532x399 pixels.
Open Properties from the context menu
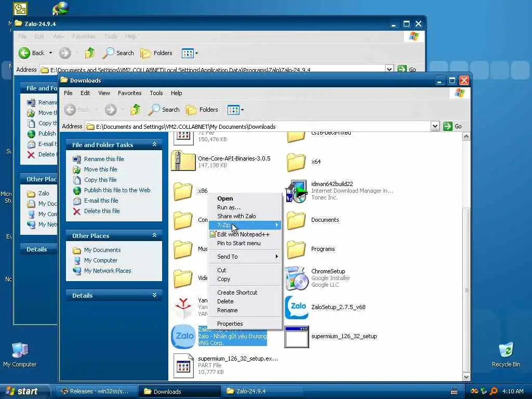pyautogui.click(x=245, y=324)
